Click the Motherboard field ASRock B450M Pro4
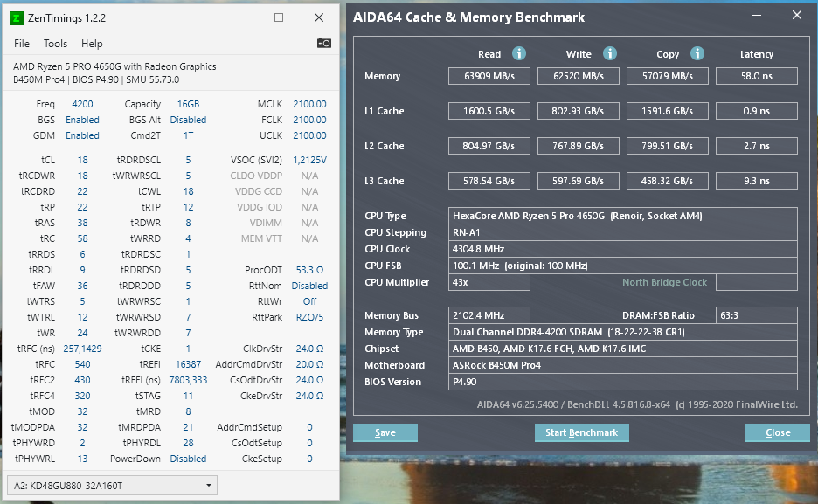 pos(623,365)
